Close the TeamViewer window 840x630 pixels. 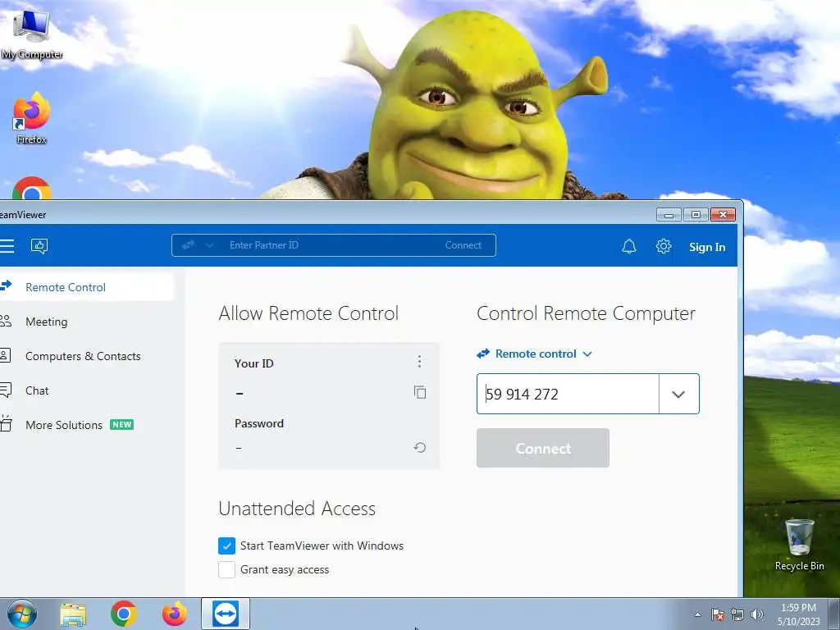(x=724, y=215)
